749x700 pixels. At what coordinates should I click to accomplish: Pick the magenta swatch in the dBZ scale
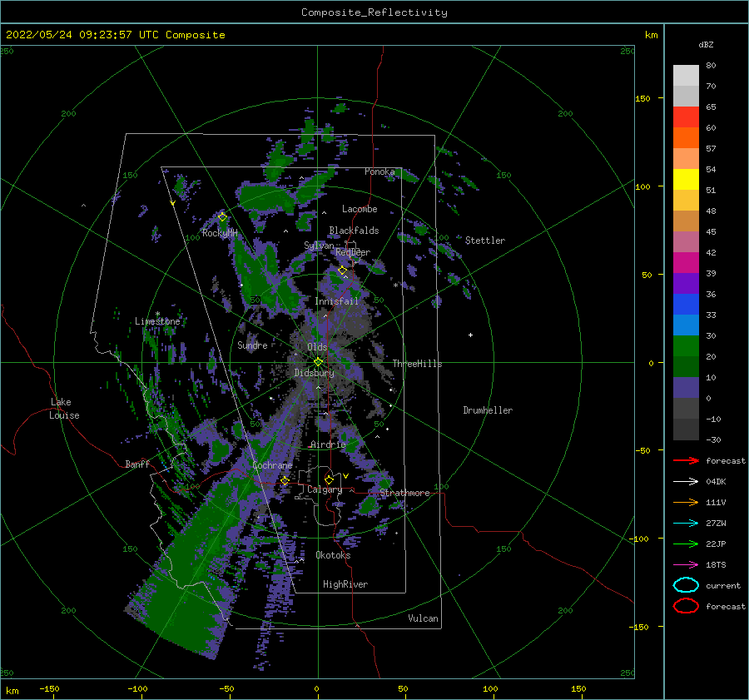click(686, 262)
